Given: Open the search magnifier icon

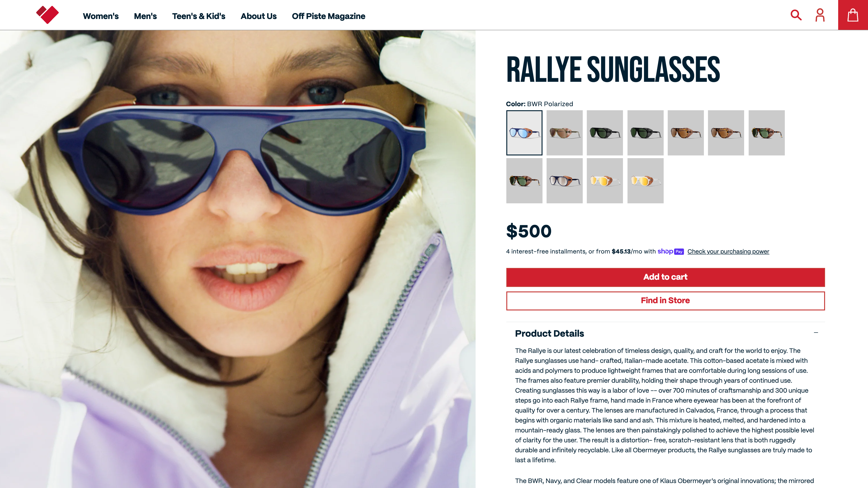Looking at the screenshot, I should pos(796,15).
